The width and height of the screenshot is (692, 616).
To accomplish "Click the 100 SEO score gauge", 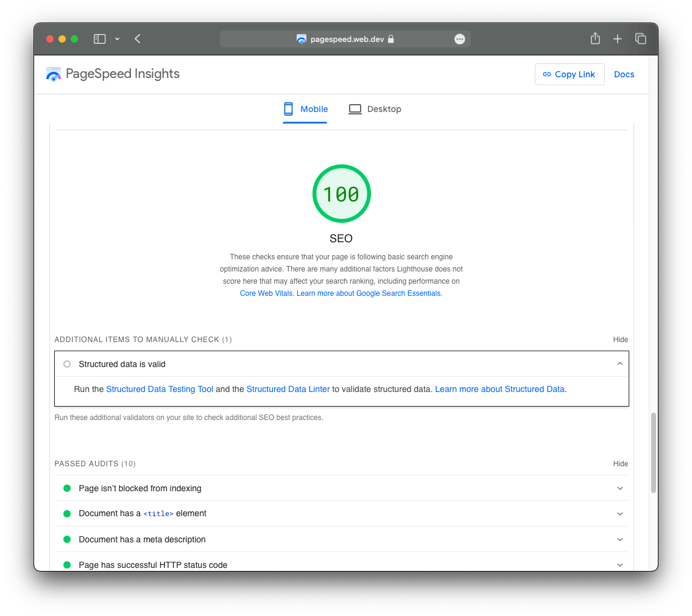I will (341, 194).
